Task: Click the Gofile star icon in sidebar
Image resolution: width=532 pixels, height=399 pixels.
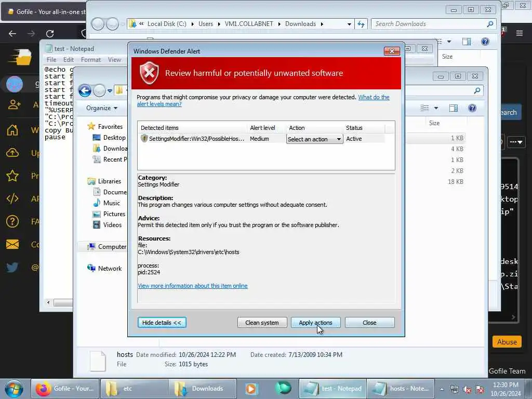Action: [12, 176]
